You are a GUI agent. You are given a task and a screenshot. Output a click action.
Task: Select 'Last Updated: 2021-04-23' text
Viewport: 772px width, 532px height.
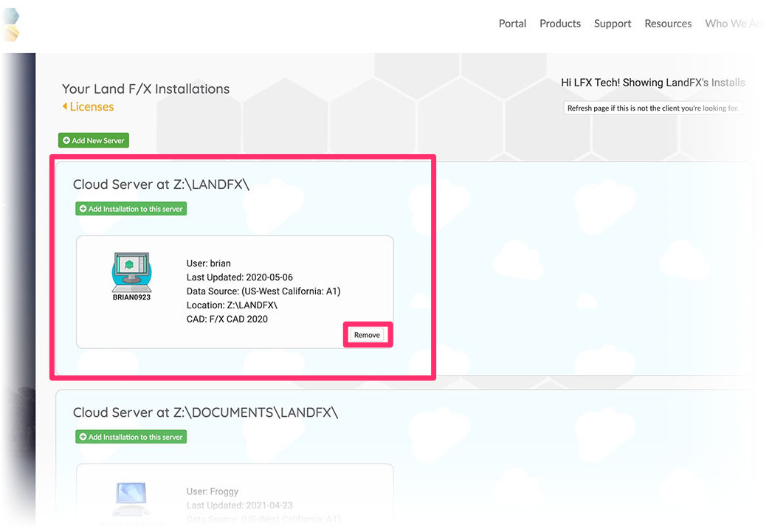coord(239,505)
